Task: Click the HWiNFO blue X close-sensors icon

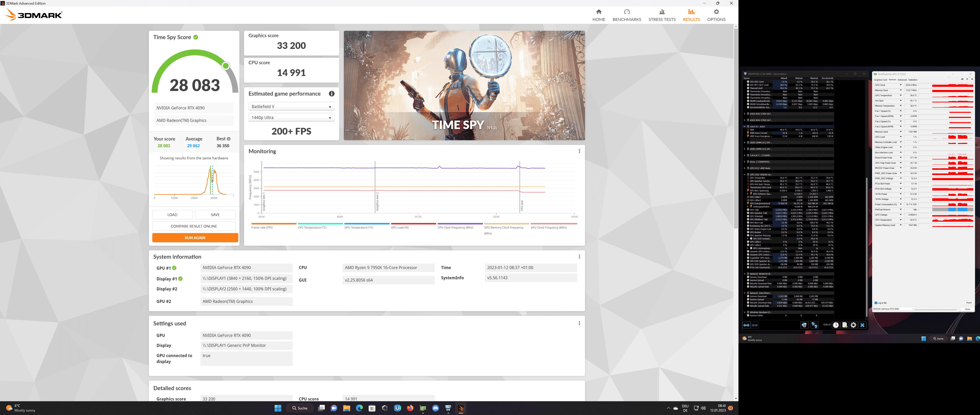Action: [862, 325]
